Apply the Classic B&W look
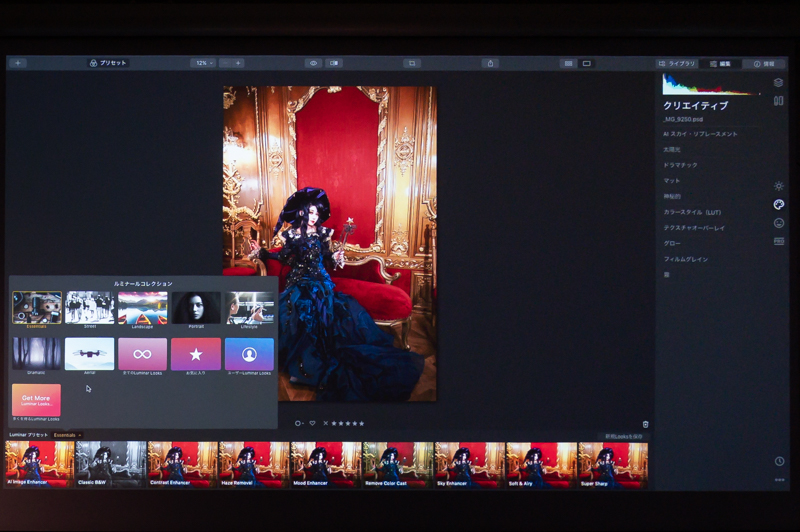The height and width of the screenshot is (532, 800). (x=111, y=465)
